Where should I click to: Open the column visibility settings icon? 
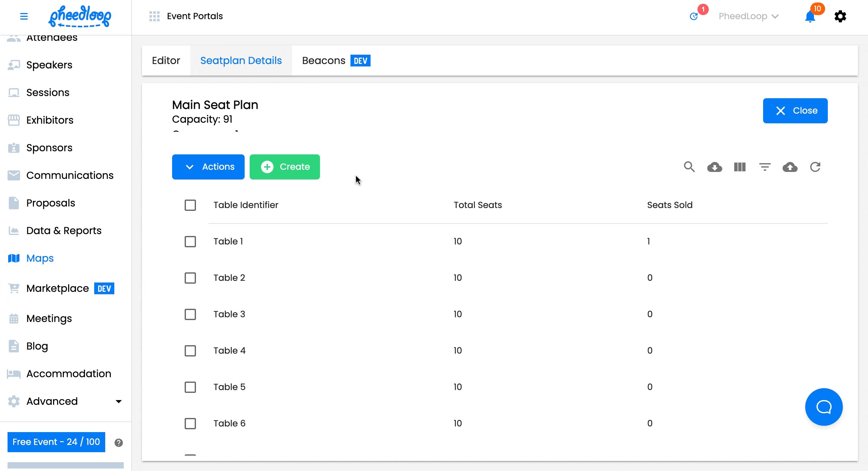point(740,167)
